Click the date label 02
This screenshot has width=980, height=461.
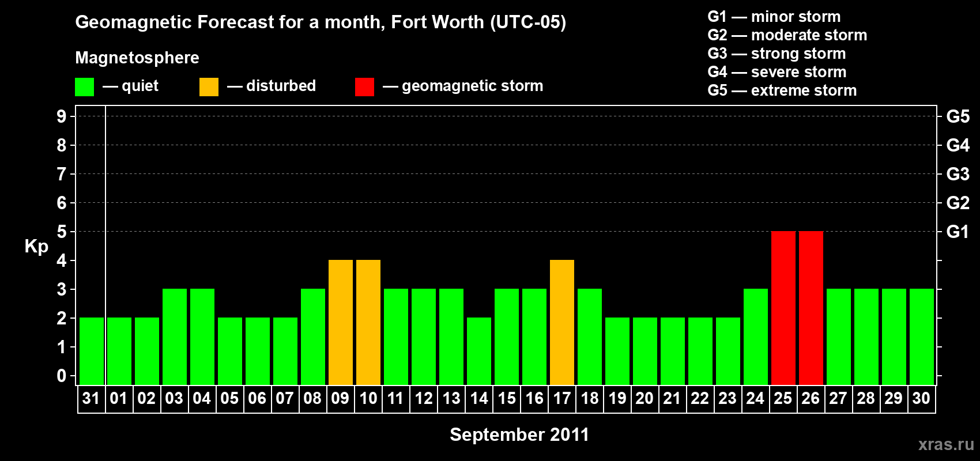coord(146,398)
